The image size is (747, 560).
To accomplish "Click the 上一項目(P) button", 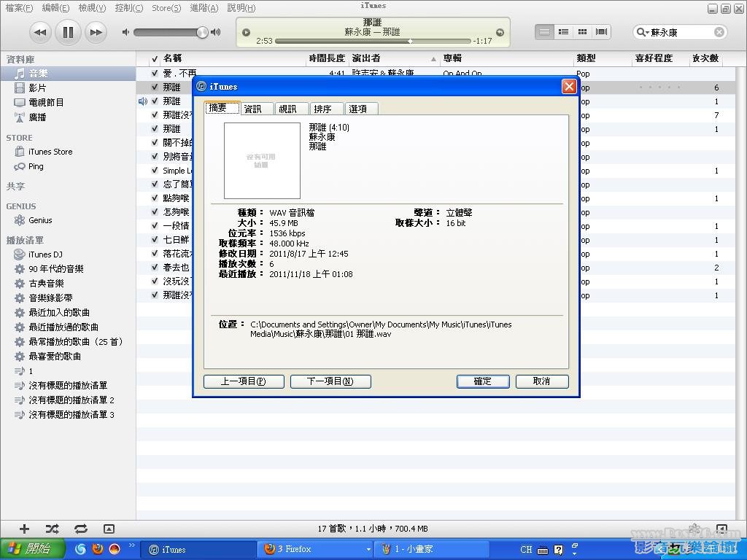I will pyautogui.click(x=244, y=381).
